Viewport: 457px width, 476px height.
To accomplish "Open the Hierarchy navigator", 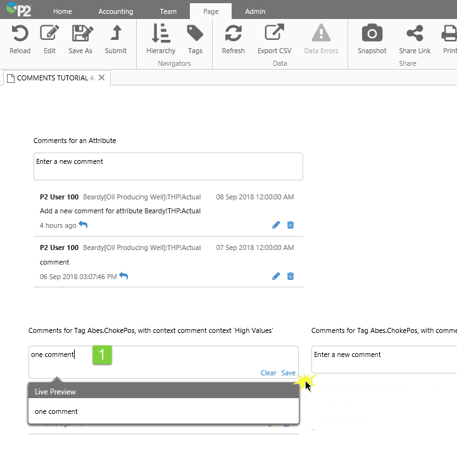I will coord(161,34).
